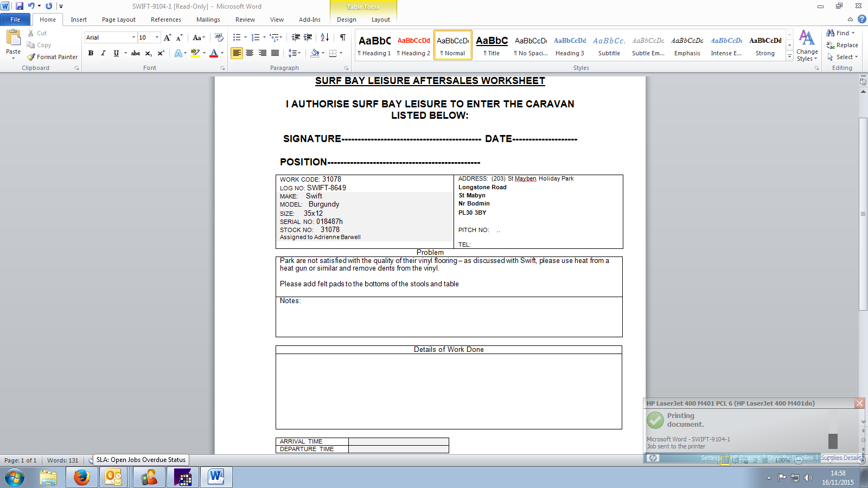The image size is (868, 488).
Task: Open the Change Case dropdown
Action: tap(199, 37)
